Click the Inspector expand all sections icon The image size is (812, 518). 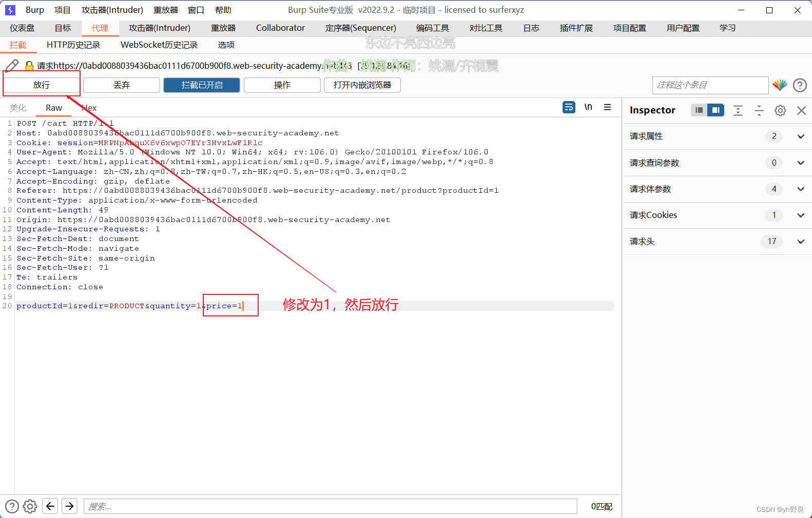(x=738, y=110)
